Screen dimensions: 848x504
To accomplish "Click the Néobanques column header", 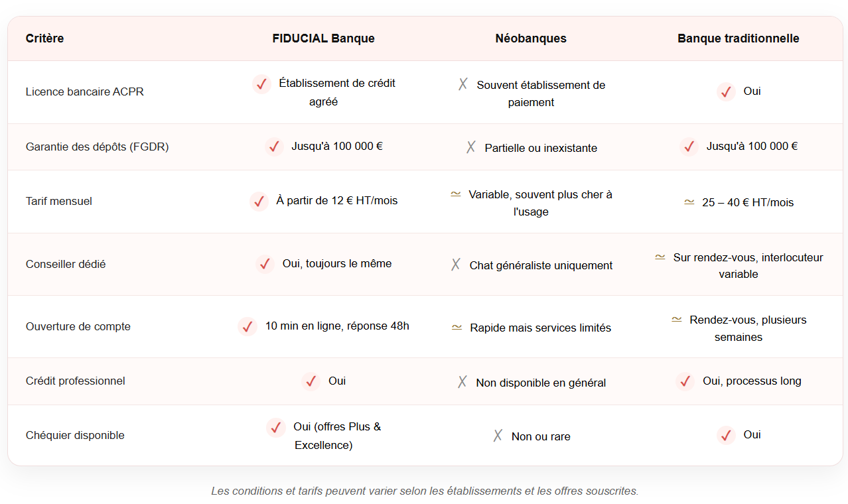I will tap(531, 38).
